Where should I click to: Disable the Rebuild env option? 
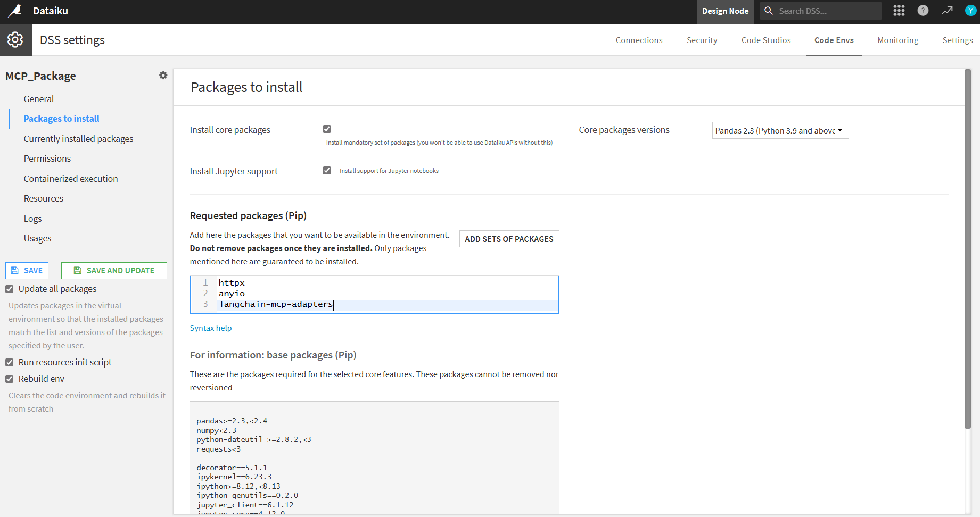coord(9,379)
